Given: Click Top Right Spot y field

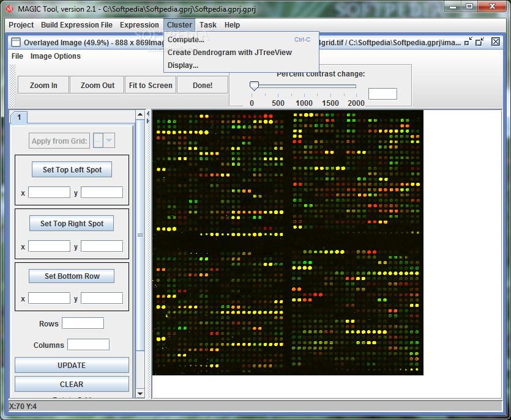Looking at the screenshot, I should point(102,246).
